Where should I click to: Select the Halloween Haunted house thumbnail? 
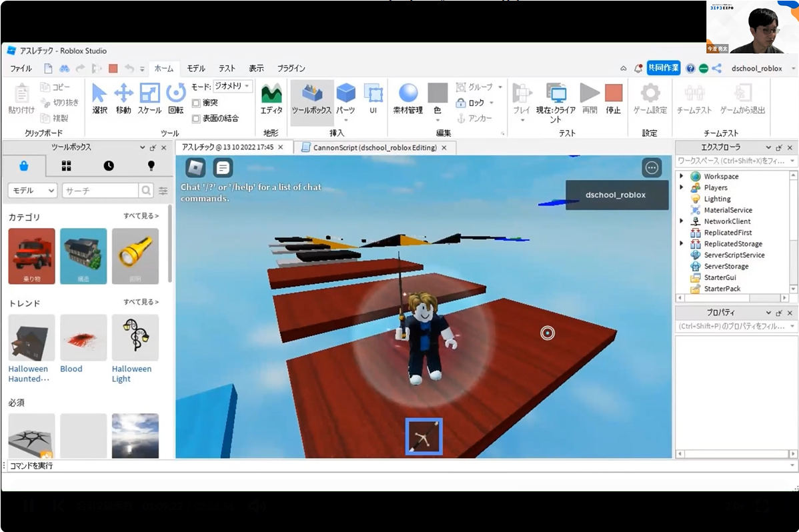[x=31, y=337]
